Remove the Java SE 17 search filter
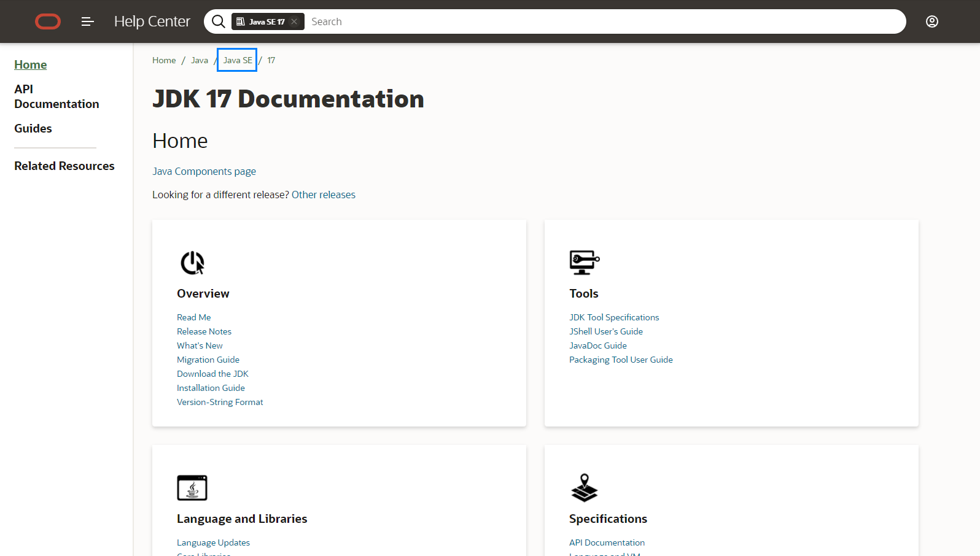This screenshot has height=556, width=980. 294,21
